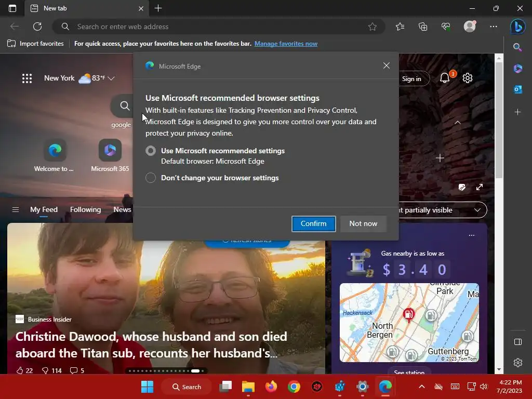532x399 pixels.
Task: Open the Favorites list icon
Action: click(400, 26)
